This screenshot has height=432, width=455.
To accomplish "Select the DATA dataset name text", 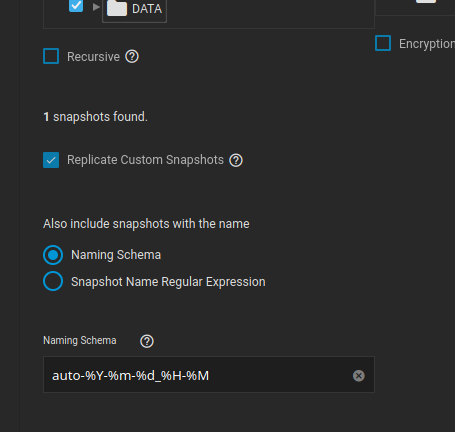I will click(147, 9).
